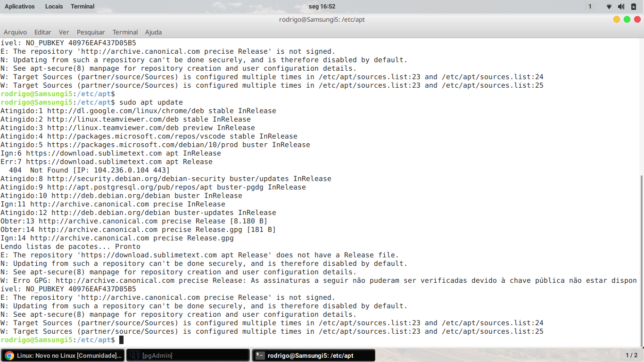Viewport: 644px width, 362px height.
Task: Click the 'W: Erro GPG' warning line
Action: 319,280
